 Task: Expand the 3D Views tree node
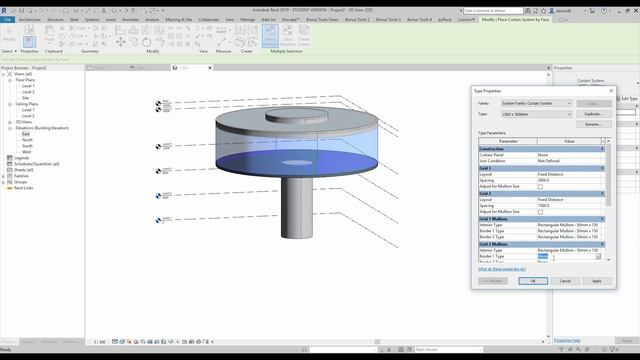pos(10,122)
